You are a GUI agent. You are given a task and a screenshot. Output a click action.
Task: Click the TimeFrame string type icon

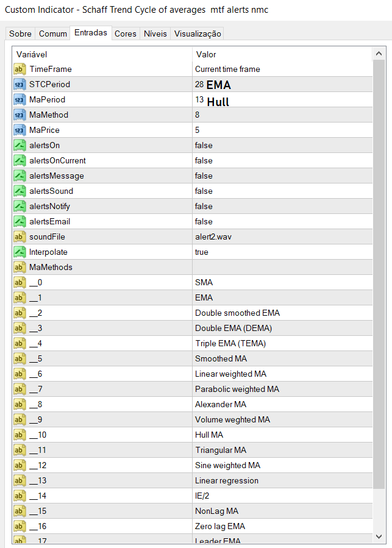pos(19,69)
